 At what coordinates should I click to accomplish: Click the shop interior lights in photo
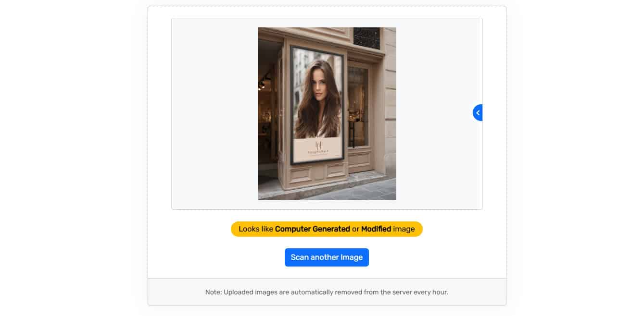coord(263,84)
